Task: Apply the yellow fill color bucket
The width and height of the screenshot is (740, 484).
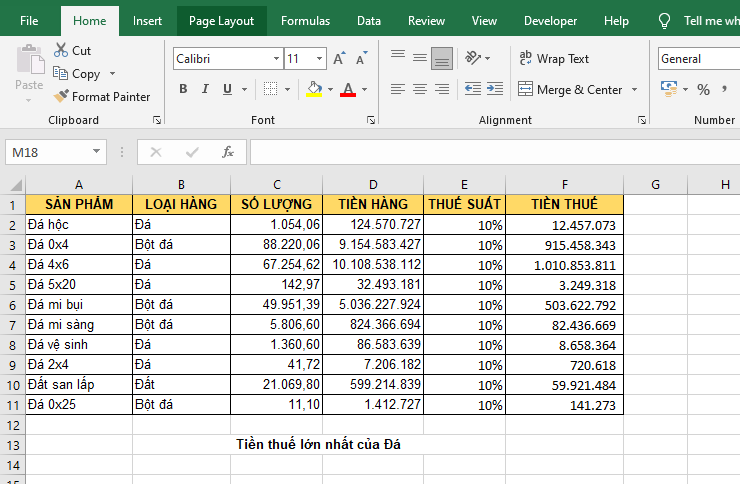Action: tap(314, 89)
